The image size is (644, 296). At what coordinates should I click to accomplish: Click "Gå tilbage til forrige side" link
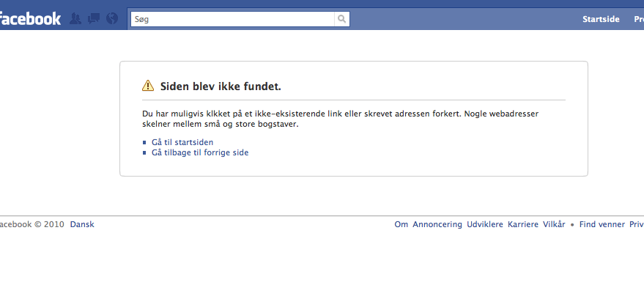200,152
